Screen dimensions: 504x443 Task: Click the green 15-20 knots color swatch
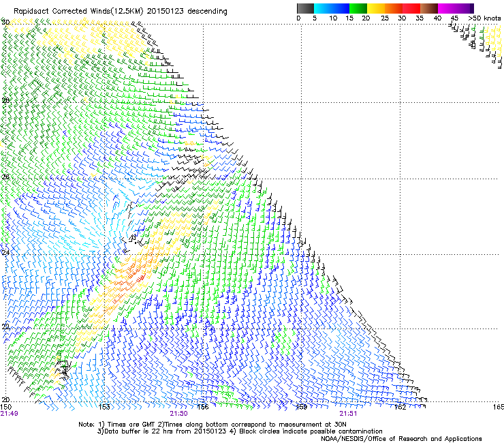point(358,8)
